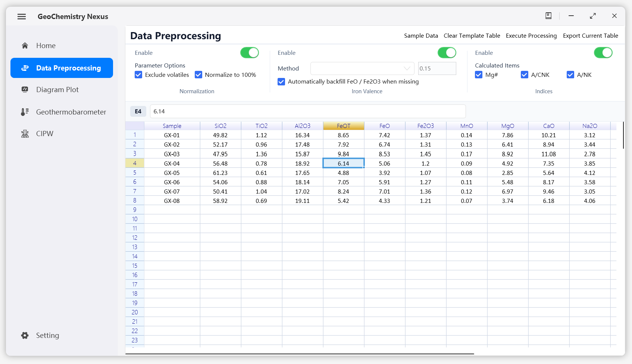Open Setting page
Image resolution: width=632 pixels, height=364 pixels.
[62, 335]
